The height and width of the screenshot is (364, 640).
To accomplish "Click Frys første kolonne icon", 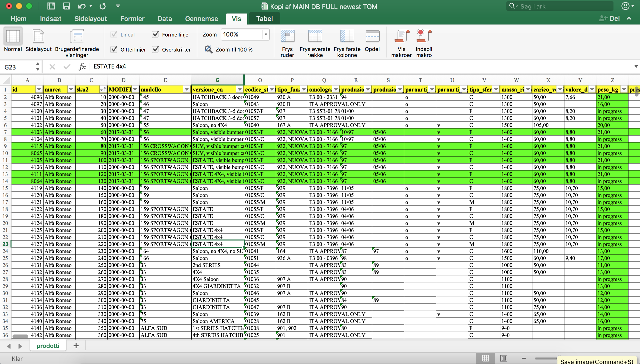I will [347, 36].
